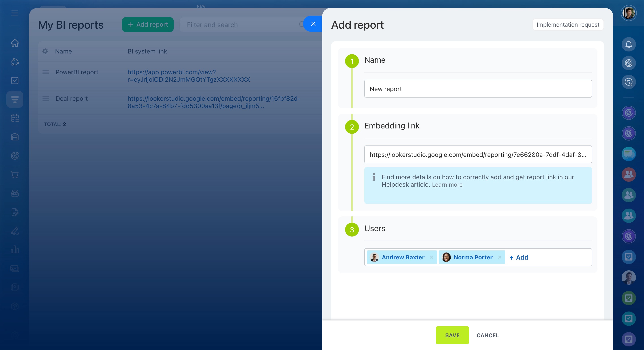Click + Add to add another user
This screenshot has height=350, width=644.
pos(519,257)
